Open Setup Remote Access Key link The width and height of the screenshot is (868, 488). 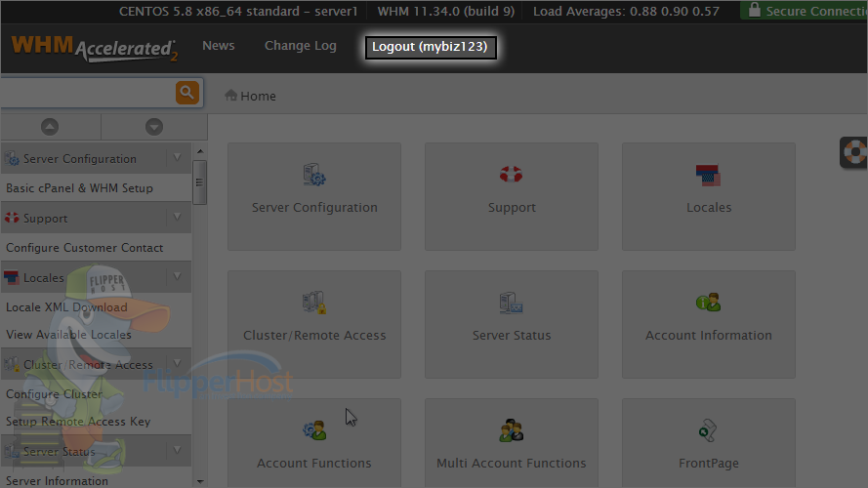point(78,422)
